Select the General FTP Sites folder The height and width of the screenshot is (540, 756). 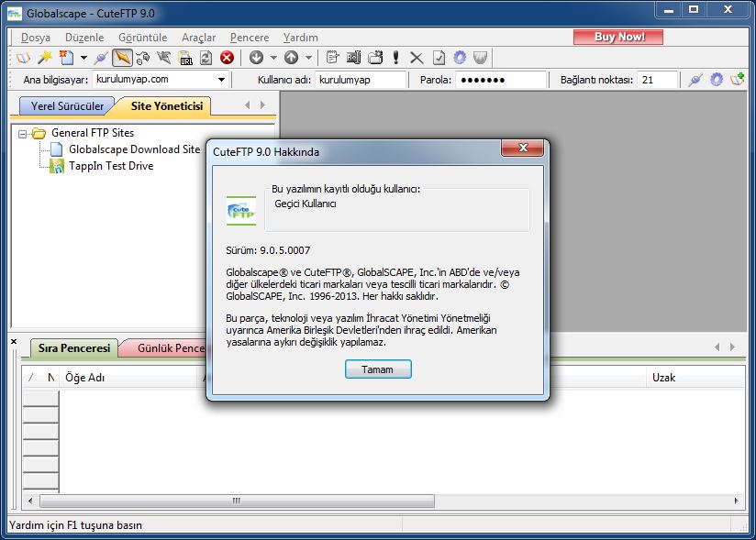click(93, 133)
